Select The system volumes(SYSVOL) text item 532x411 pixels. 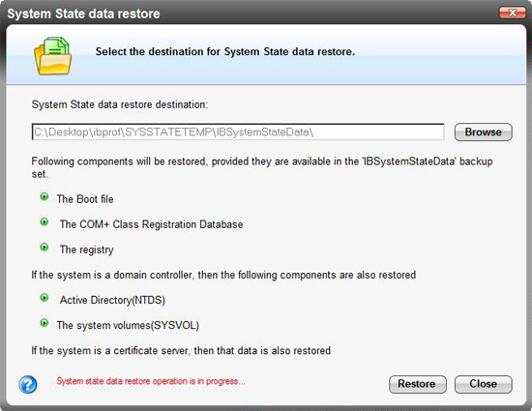(128, 326)
